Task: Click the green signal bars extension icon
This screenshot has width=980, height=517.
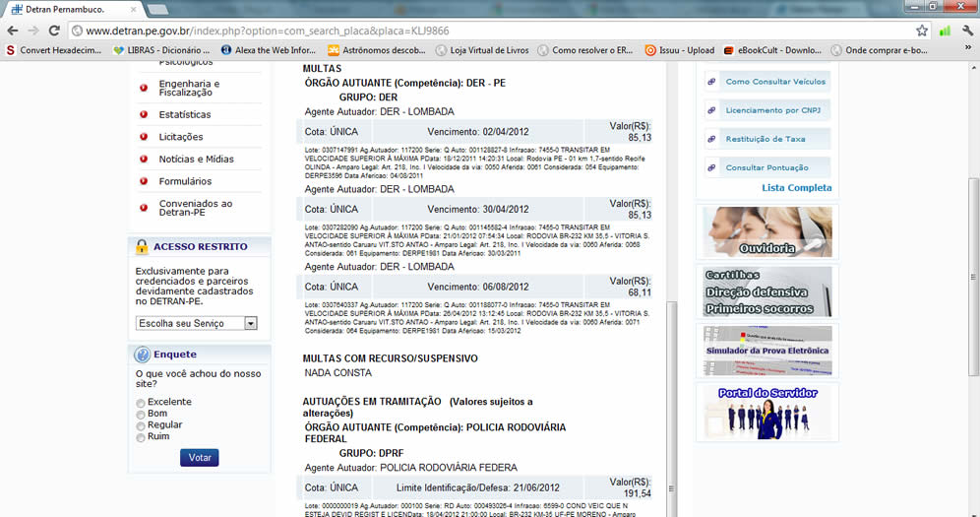Action: point(945,31)
